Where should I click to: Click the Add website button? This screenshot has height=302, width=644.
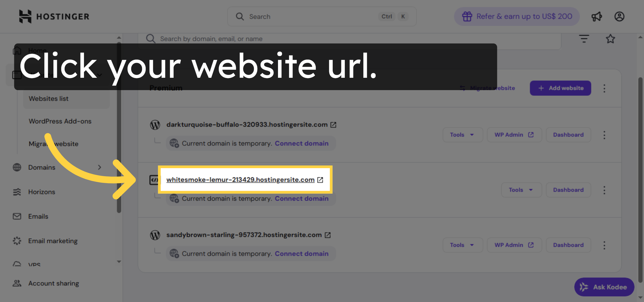560,88
